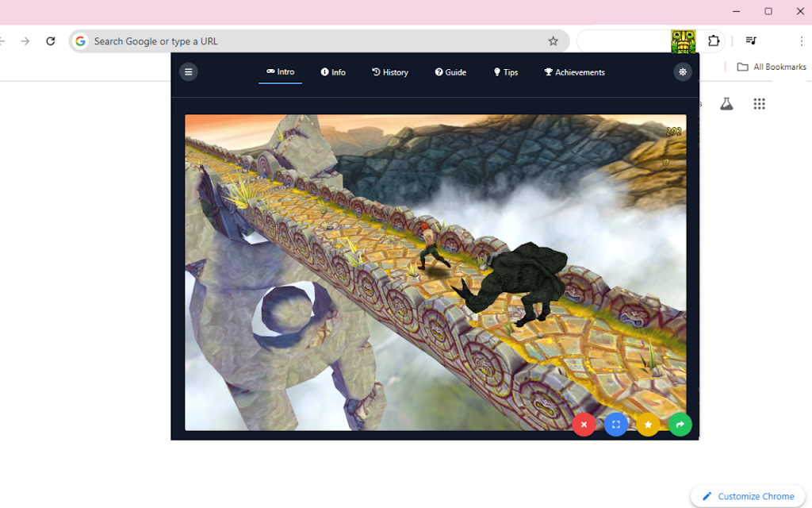Open the Extensions puzzle-piece menu
Screen dimensions: 812x508
pos(714,41)
